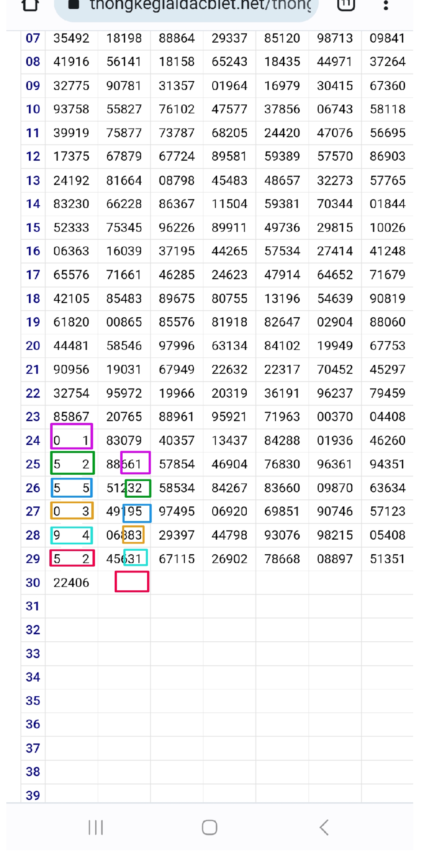427x868 pixels.
Task: Tap the browser home icon
Action: [30, 5]
